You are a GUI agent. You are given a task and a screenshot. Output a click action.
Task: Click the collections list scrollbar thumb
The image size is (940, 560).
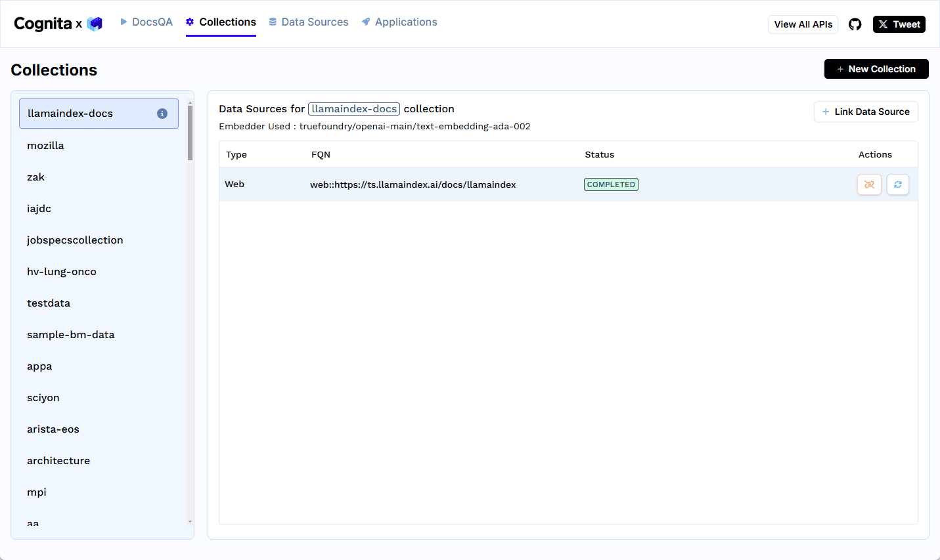tap(190, 133)
